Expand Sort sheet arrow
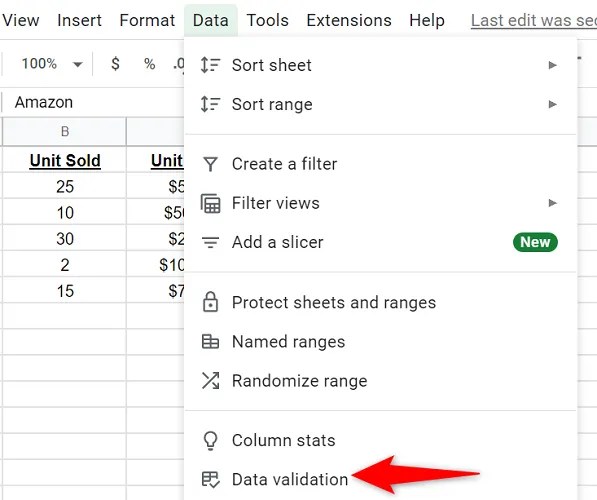 click(x=552, y=65)
